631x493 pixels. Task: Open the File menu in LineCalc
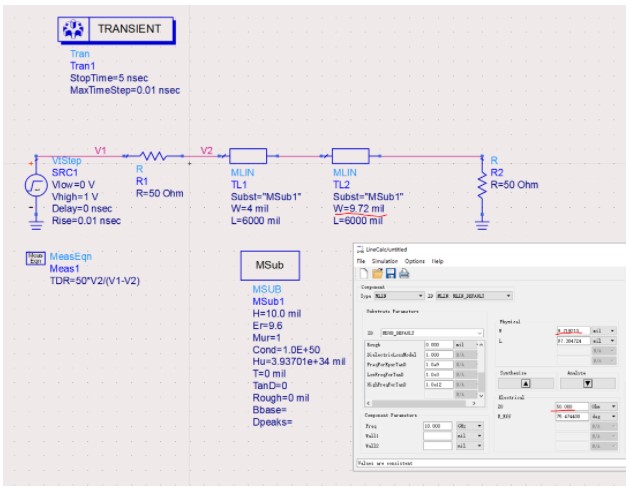click(x=361, y=261)
